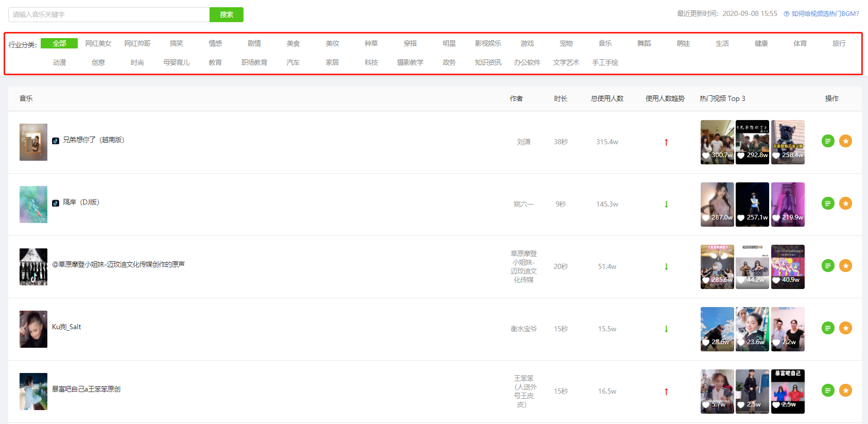Select the 手工手绘 category filter

coord(605,62)
